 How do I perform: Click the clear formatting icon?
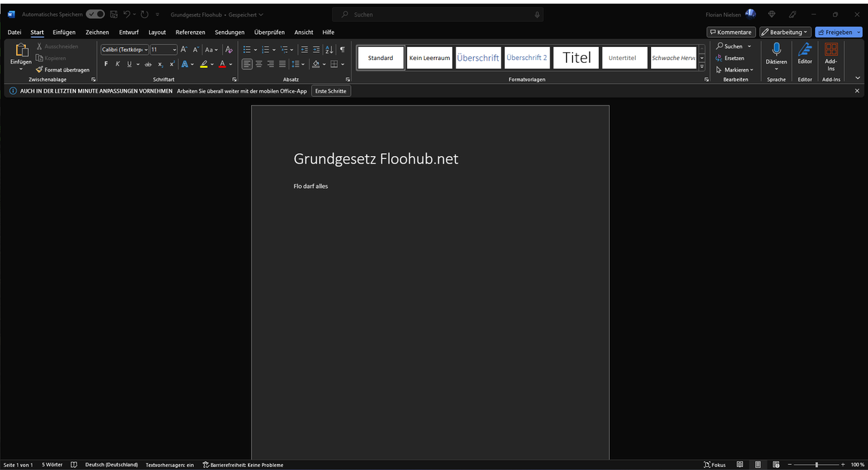(229, 49)
